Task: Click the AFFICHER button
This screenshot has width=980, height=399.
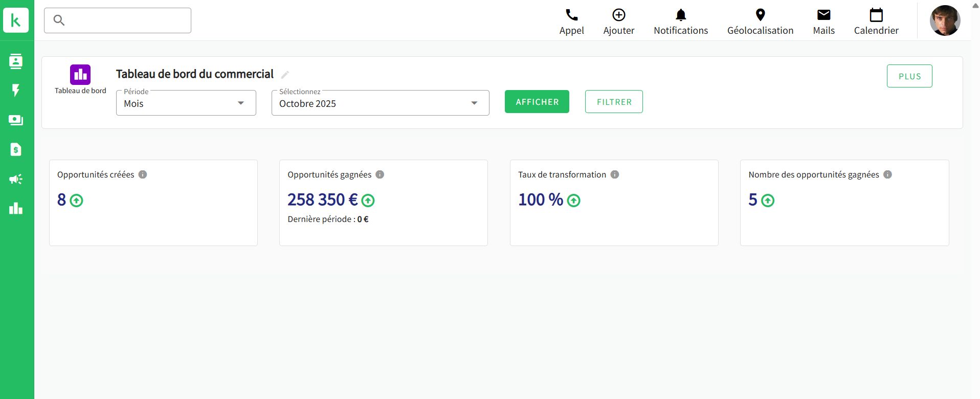Action: 537,102
